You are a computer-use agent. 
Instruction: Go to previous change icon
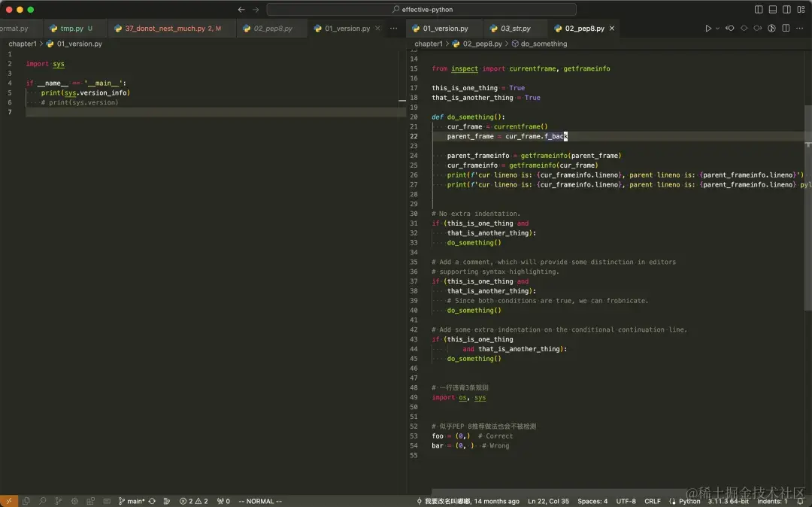click(729, 29)
